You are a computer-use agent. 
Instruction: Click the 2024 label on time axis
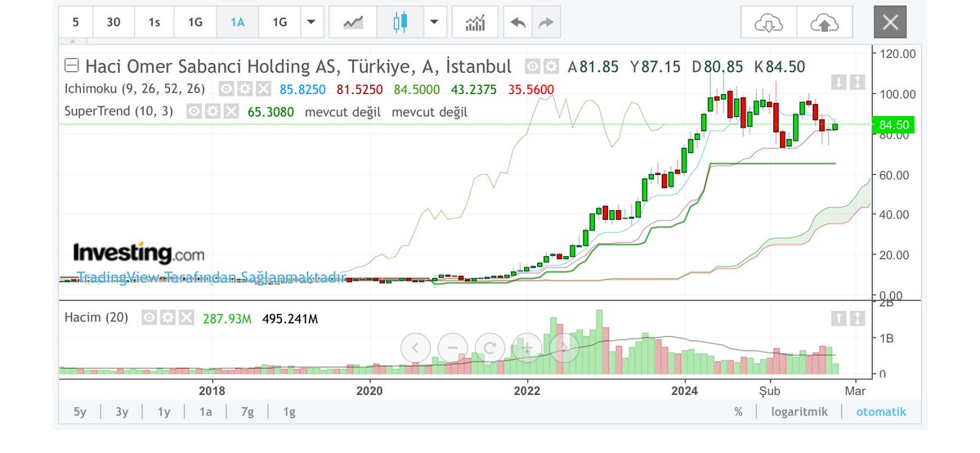coord(684,391)
